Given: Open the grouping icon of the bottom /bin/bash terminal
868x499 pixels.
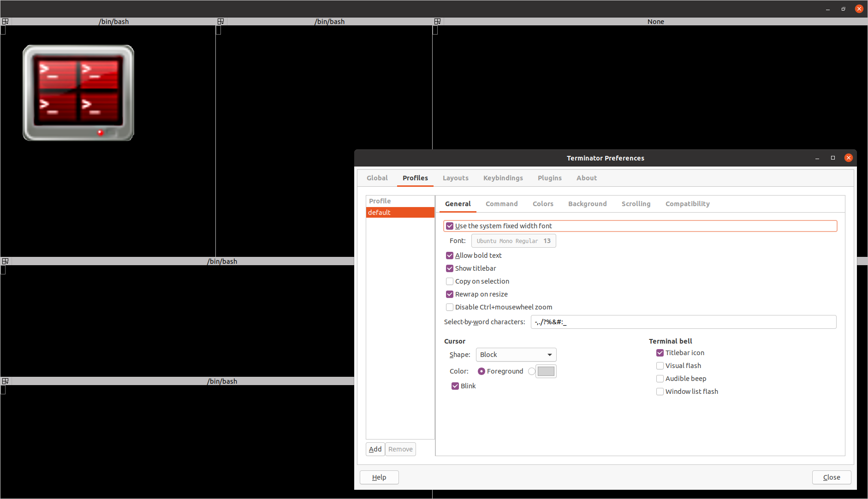Looking at the screenshot, I should pyautogui.click(x=6, y=381).
